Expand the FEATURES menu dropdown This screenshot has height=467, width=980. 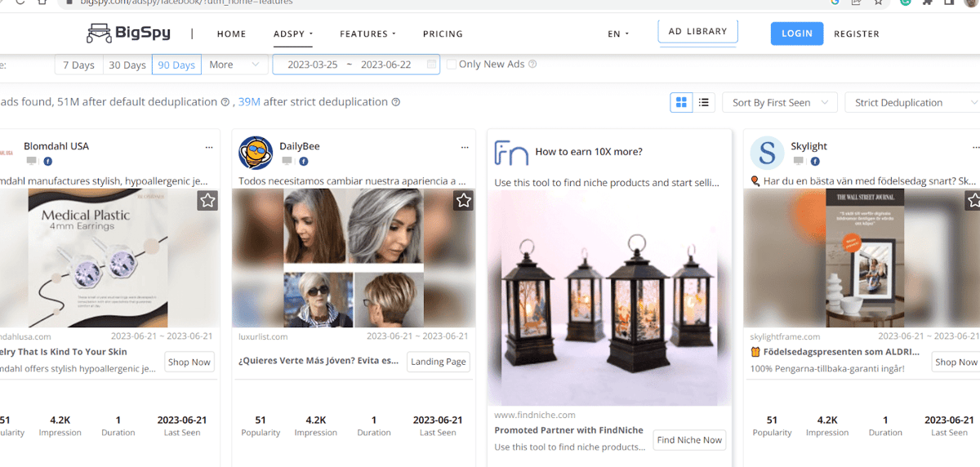coord(367,34)
